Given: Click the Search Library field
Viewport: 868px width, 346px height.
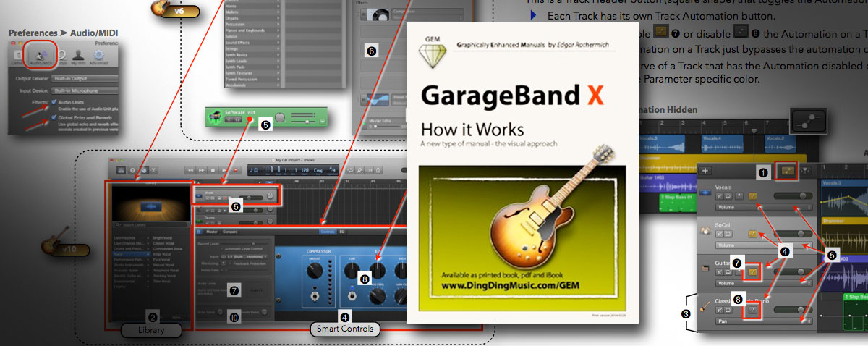Looking at the screenshot, I should tap(151, 225).
